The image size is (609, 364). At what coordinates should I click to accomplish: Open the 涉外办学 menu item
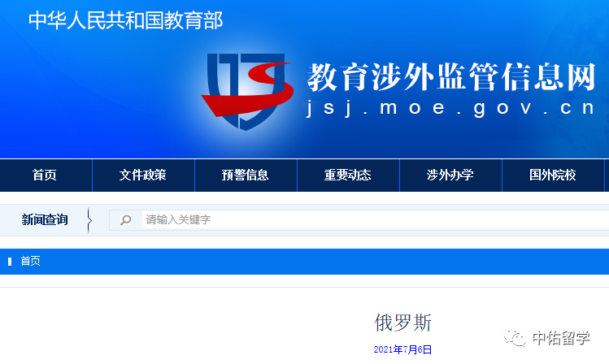point(450,175)
